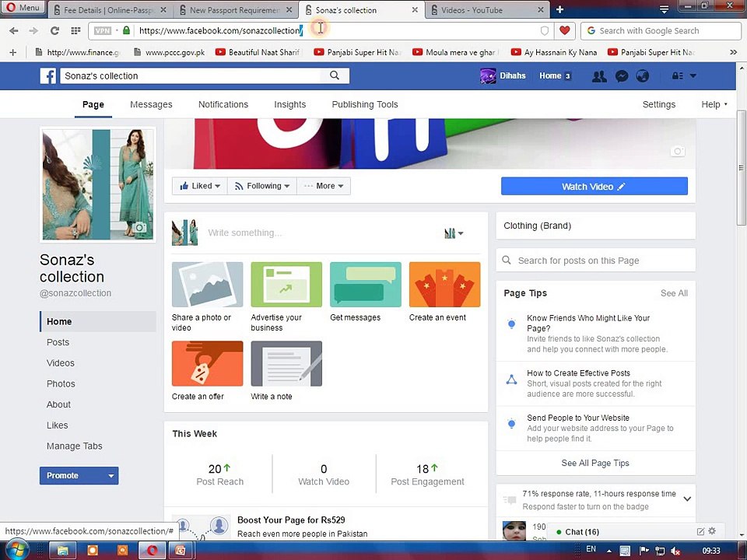The image size is (747, 560).
Task: Click the Search for posts on this Page field
Action: (595, 261)
